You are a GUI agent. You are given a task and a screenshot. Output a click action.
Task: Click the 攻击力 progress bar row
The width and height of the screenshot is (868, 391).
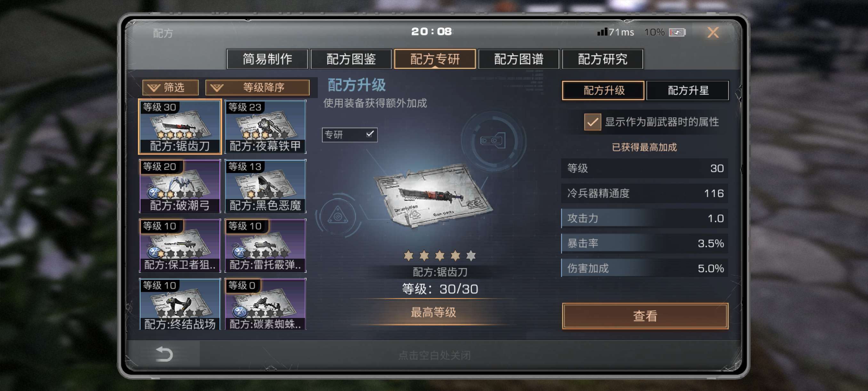coord(644,218)
